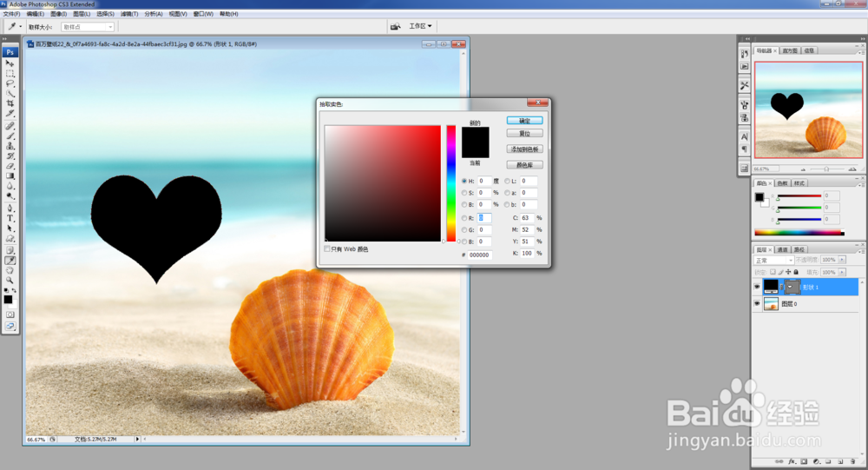Select the Lab a radio button
The image size is (868, 470).
(x=507, y=193)
